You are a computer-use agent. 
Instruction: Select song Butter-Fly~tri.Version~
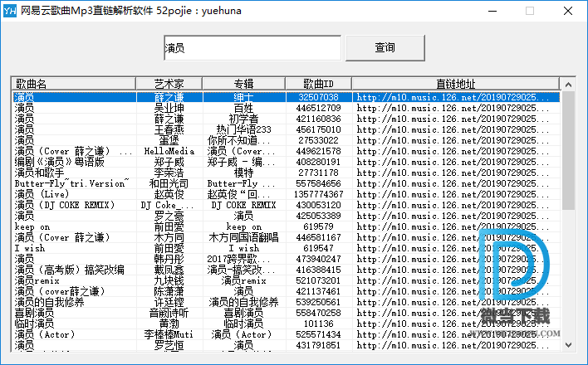[x=71, y=183]
